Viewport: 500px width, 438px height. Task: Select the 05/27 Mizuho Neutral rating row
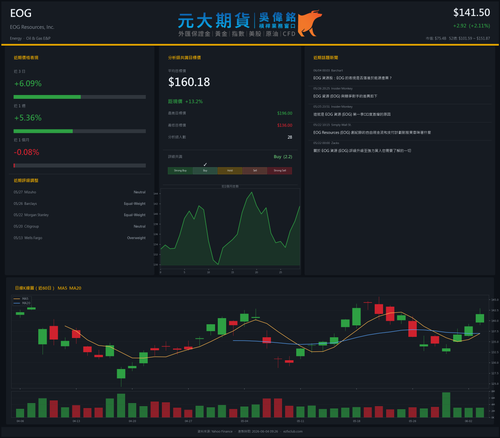[80, 192]
